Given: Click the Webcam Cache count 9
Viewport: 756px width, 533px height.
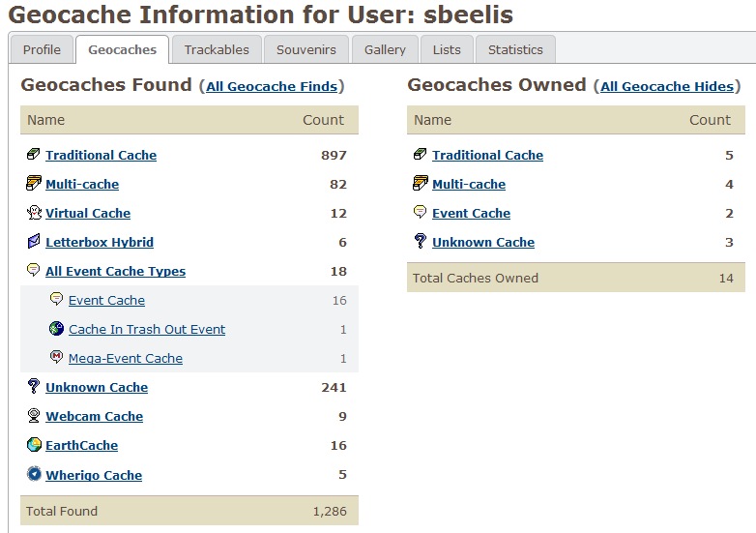Looking at the screenshot, I should point(342,416).
